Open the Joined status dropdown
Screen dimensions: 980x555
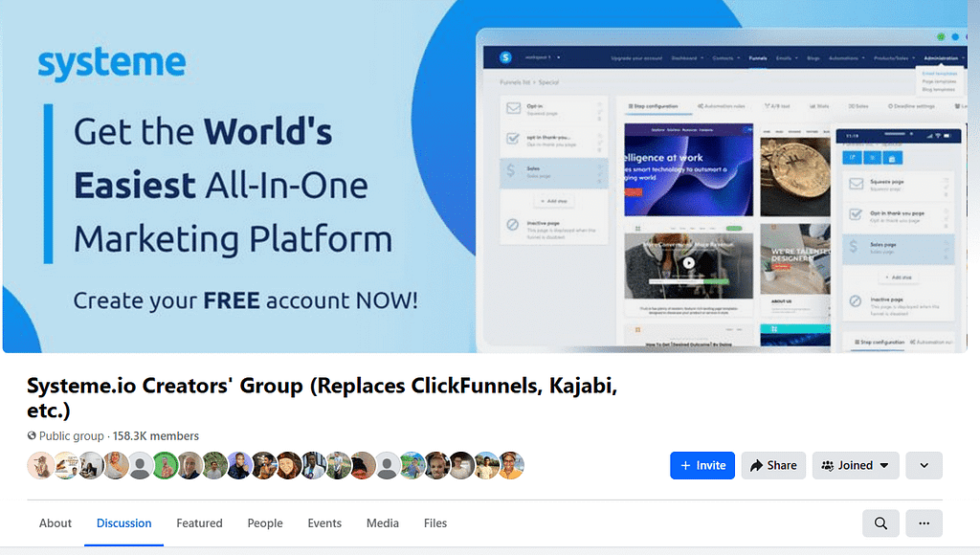(x=856, y=465)
